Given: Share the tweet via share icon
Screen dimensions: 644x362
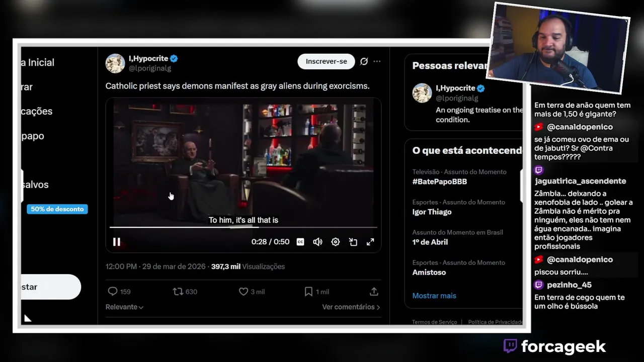Looking at the screenshot, I should [x=374, y=292].
